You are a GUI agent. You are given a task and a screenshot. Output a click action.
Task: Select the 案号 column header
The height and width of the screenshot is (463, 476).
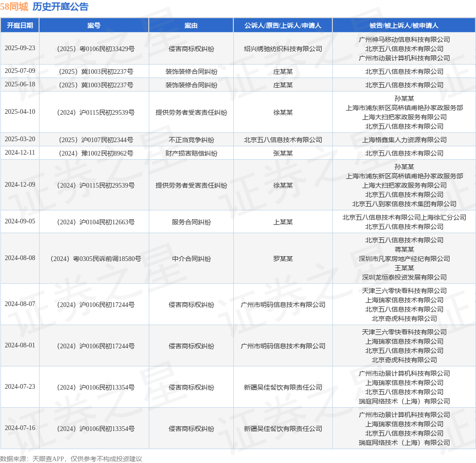click(94, 26)
